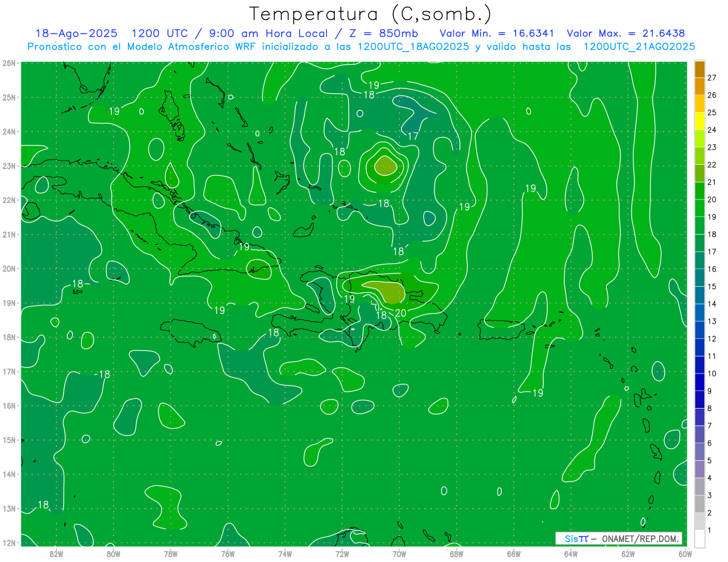728x562 pixels.
Task: Click the valid-until time "1200UTC_21AGO2025"
Action: [x=639, y=47]
